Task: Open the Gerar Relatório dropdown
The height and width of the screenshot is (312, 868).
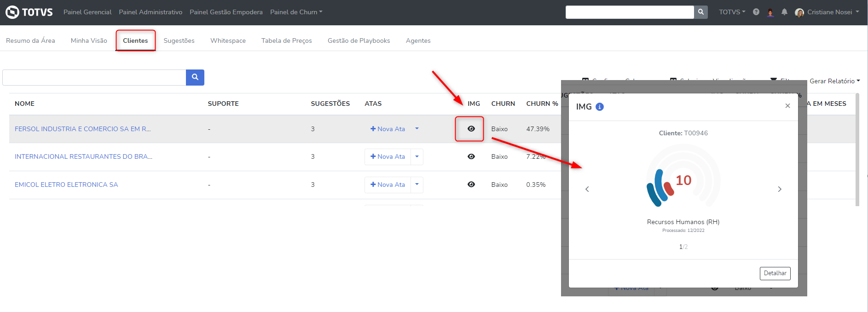Action: coord(834,81)
